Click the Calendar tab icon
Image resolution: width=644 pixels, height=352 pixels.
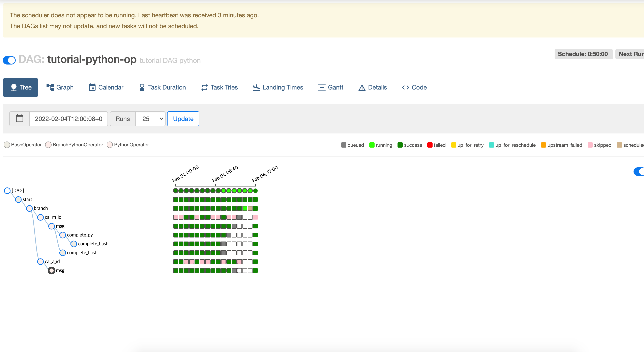pos(92,87)
